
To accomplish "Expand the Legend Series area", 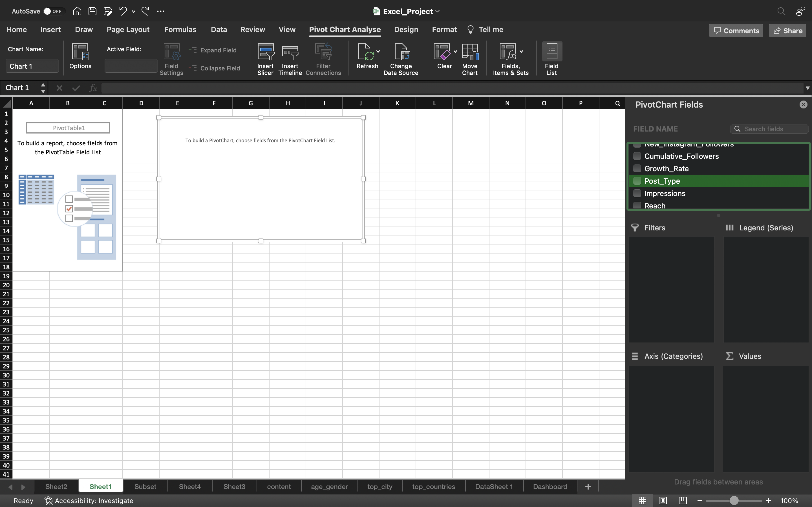I will (x=766, y=227).
